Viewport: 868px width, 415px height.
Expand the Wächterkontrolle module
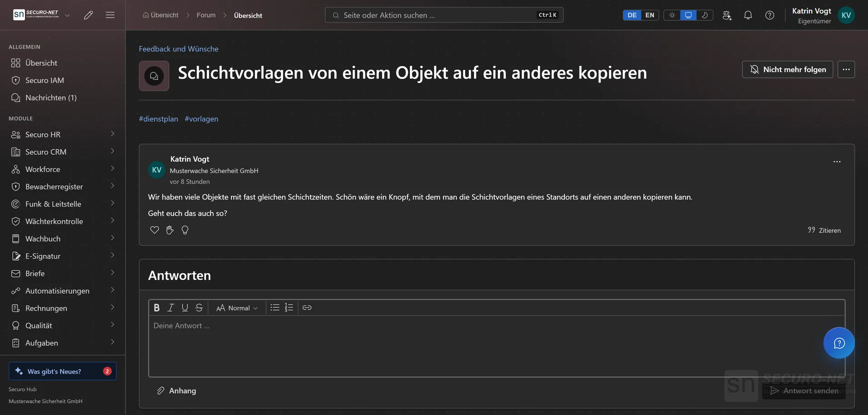(x=63, y=221)
